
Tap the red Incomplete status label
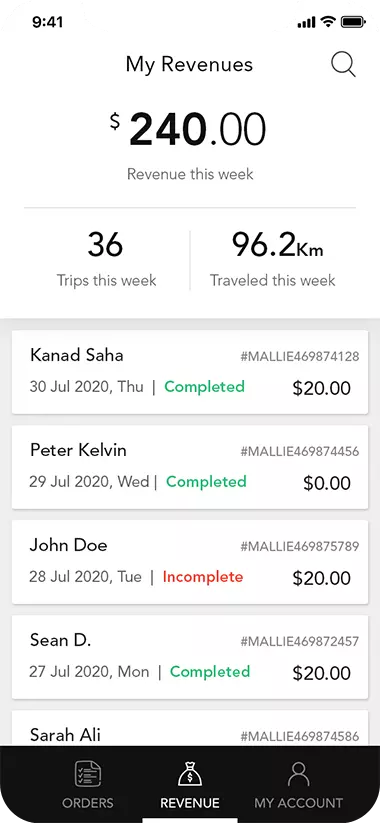(x=203, y=577)
